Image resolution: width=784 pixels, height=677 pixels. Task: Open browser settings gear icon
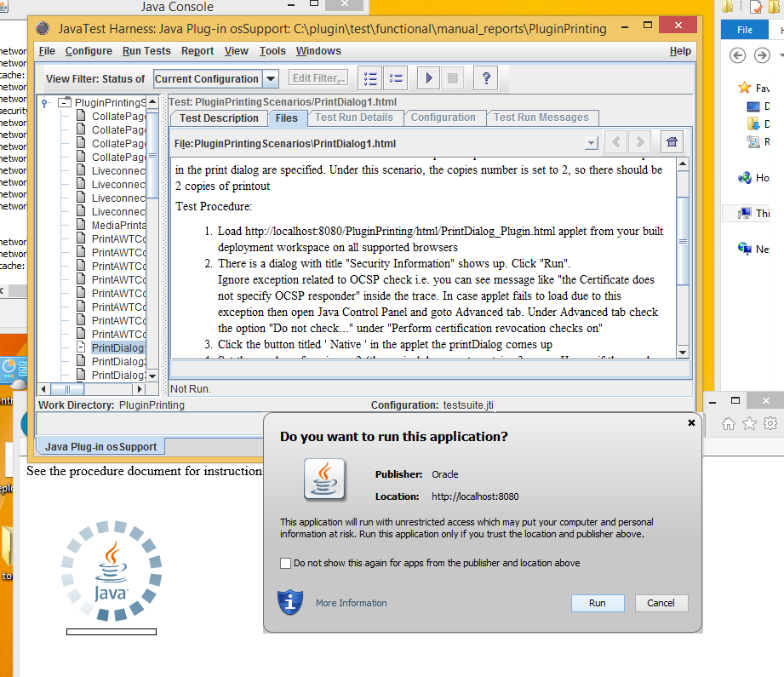point(770,424)
